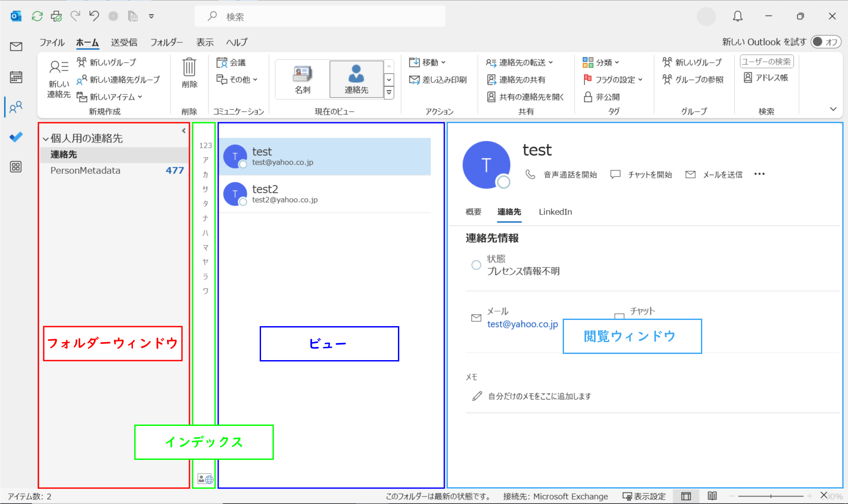
Task: Open the 移動 dropdown
Action: point(427,62)
